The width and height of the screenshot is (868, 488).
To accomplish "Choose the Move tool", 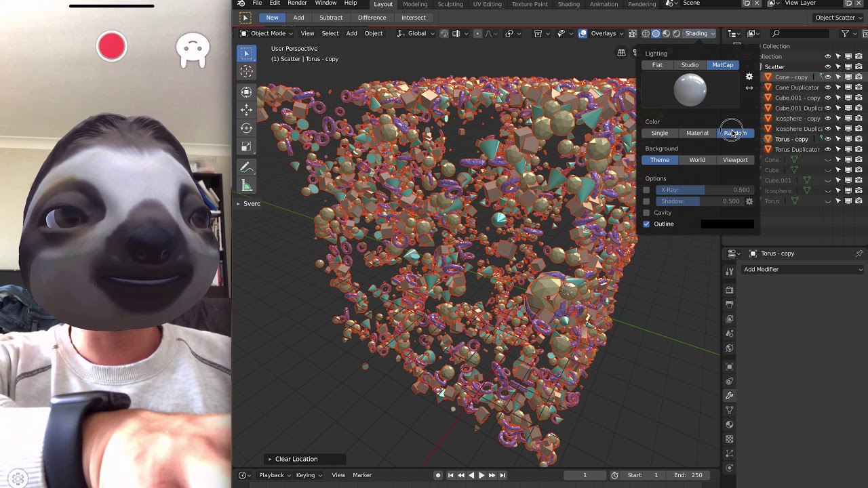I will pyautogui.click(x=246, y=110).
